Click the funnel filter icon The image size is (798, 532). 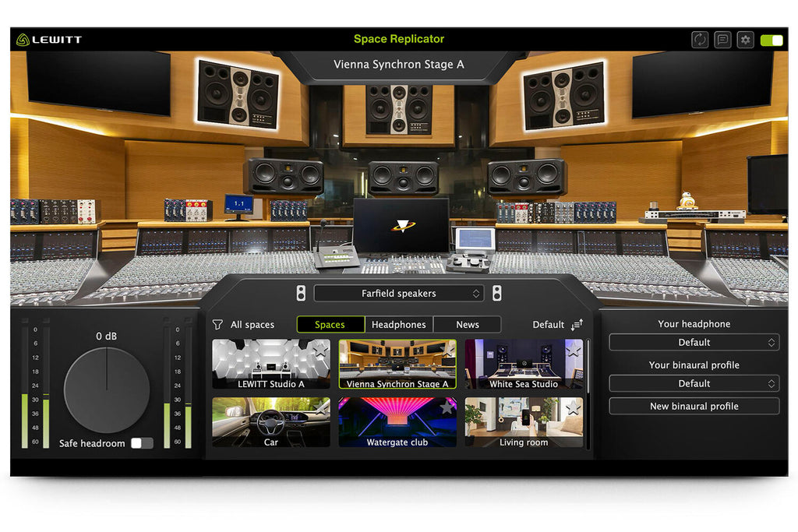[217, 325]
